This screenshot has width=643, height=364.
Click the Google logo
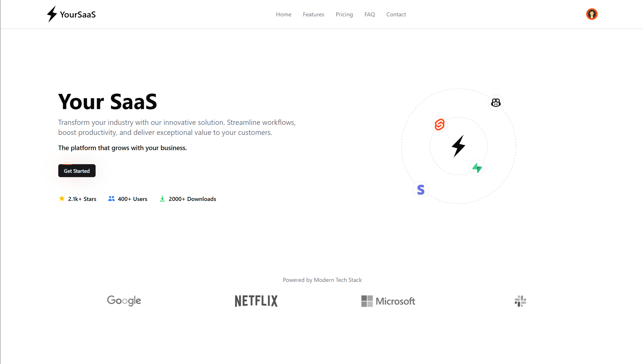point(124,301)
